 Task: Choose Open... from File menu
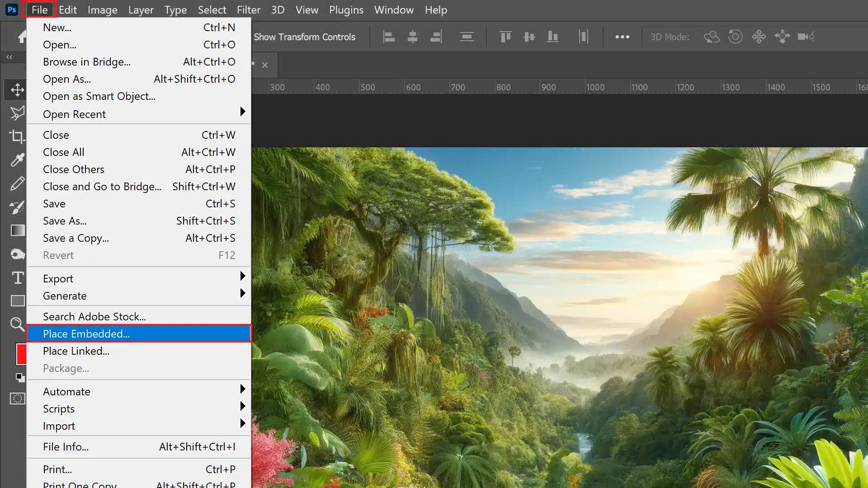coord(139,44)
